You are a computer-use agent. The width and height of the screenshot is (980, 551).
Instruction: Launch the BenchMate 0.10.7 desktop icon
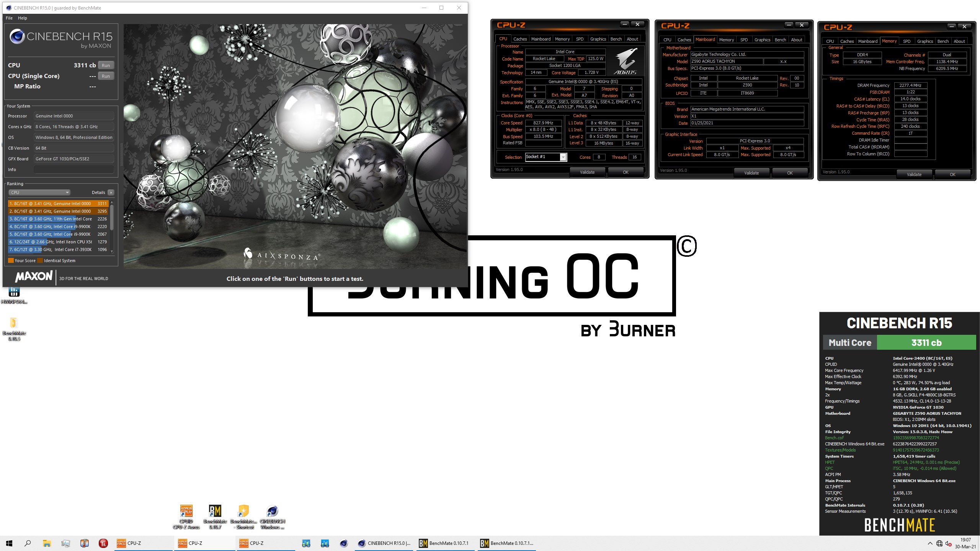pyautogui.click(x=215, y=517)
